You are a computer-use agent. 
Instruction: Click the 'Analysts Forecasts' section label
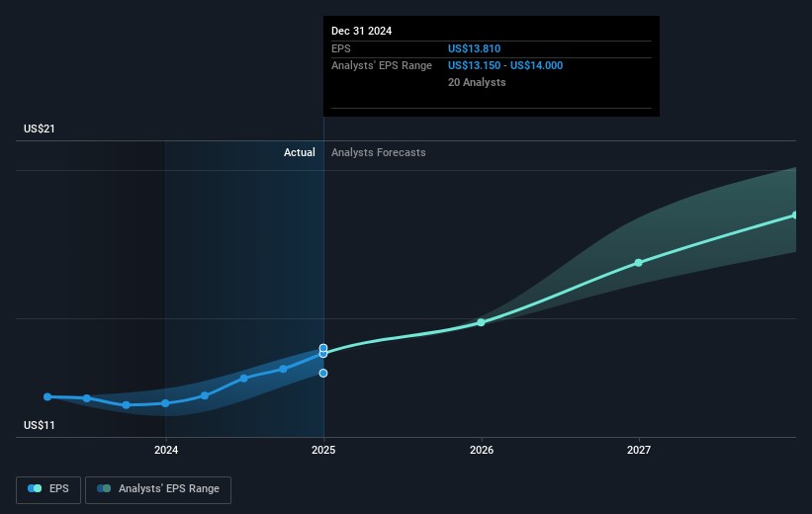pyautogui.click(x=379, y=152)
